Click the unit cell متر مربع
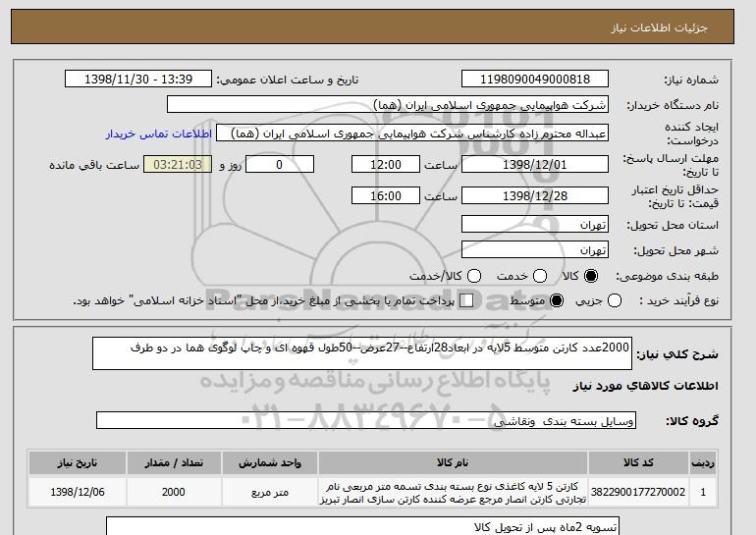Viewport: 756px width, 535px height. pos(270,492)
